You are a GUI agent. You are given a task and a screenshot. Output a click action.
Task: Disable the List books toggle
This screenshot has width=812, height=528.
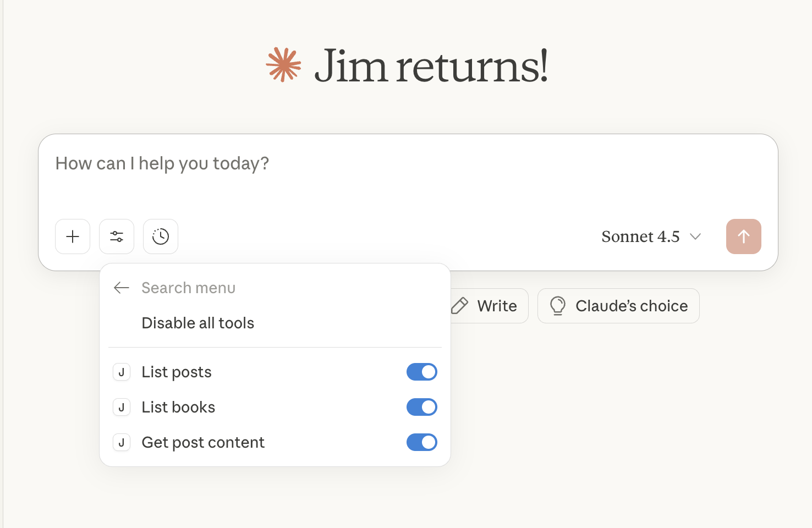(x=421, y=408)
